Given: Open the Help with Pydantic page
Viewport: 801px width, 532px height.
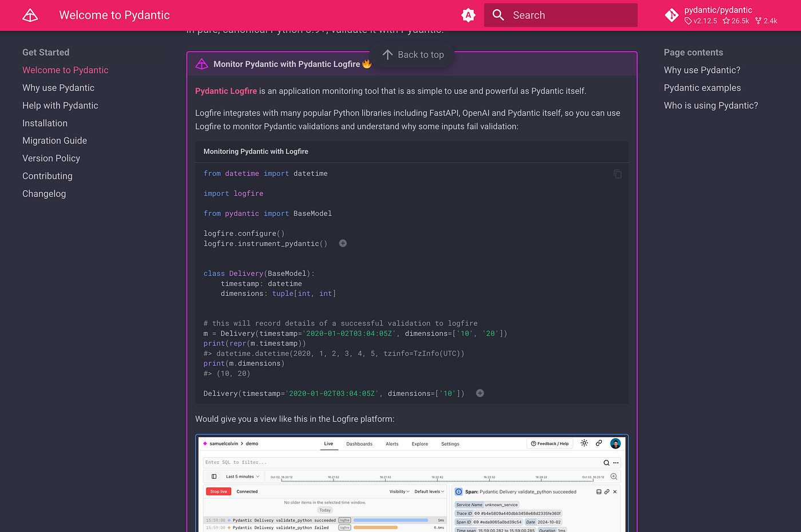Looking at the screenshot, I should 60,105.
